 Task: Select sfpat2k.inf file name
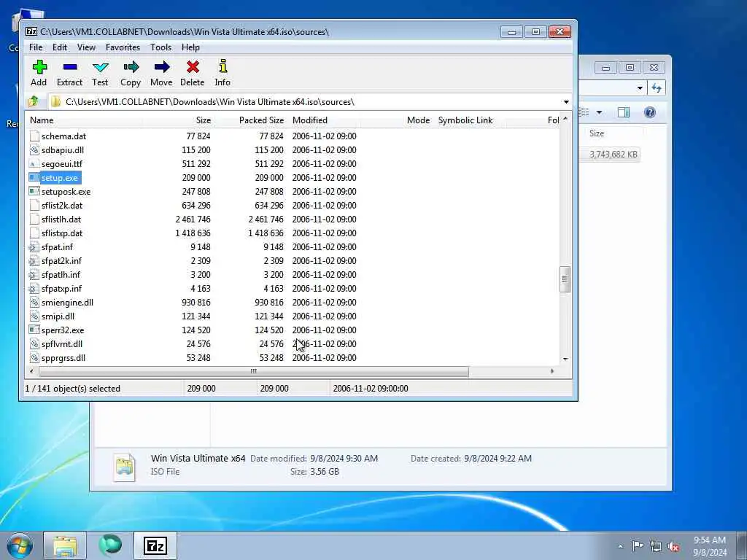[61, 260]
